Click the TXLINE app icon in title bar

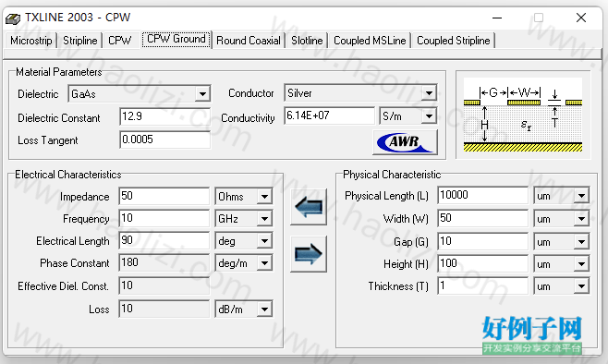pos(13,18)
